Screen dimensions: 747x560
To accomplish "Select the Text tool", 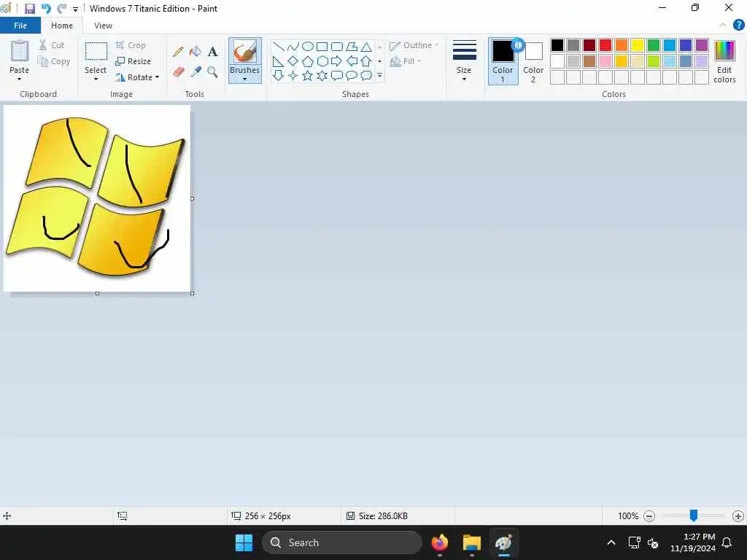I will click(x=212, y=52).
